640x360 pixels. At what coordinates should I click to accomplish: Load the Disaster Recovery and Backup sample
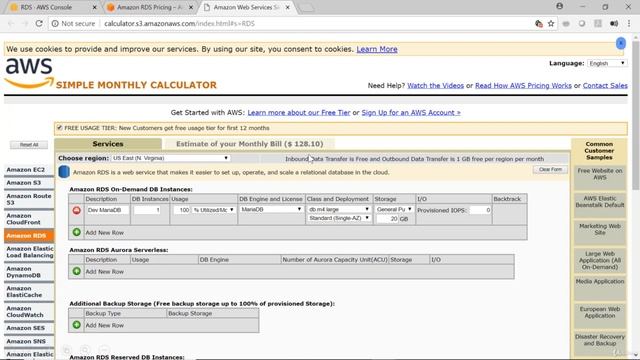pyautogui.click(x=600, y=344)
